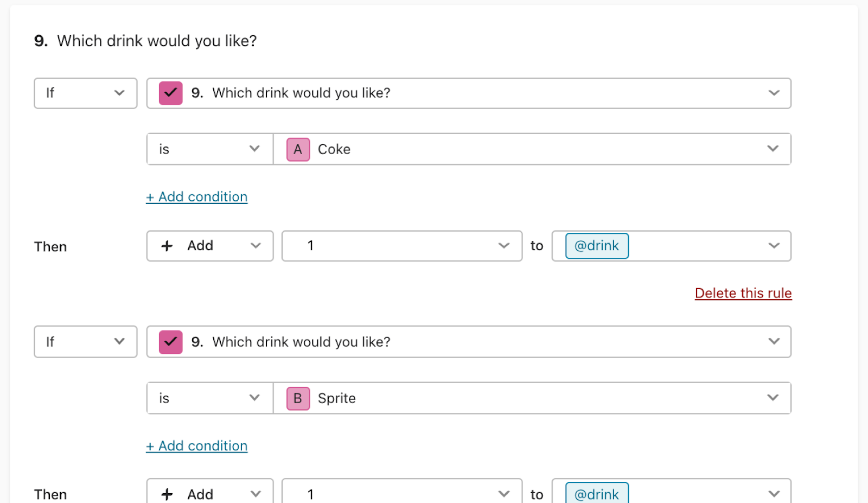868x503 pixels.
Task: Click the second rule's @drink variable tag
Action: tap(597, 493)
